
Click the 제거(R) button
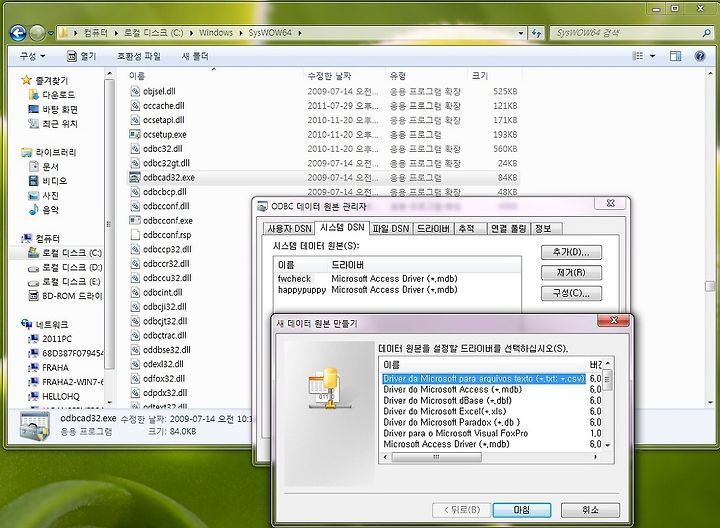point(571,273)
